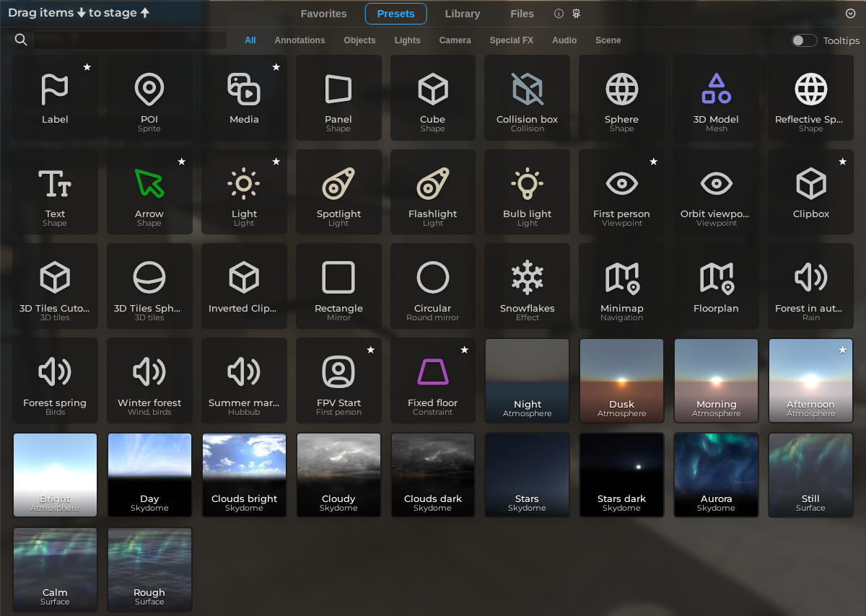Filter presets by Objects

click(x=359, y=40)
